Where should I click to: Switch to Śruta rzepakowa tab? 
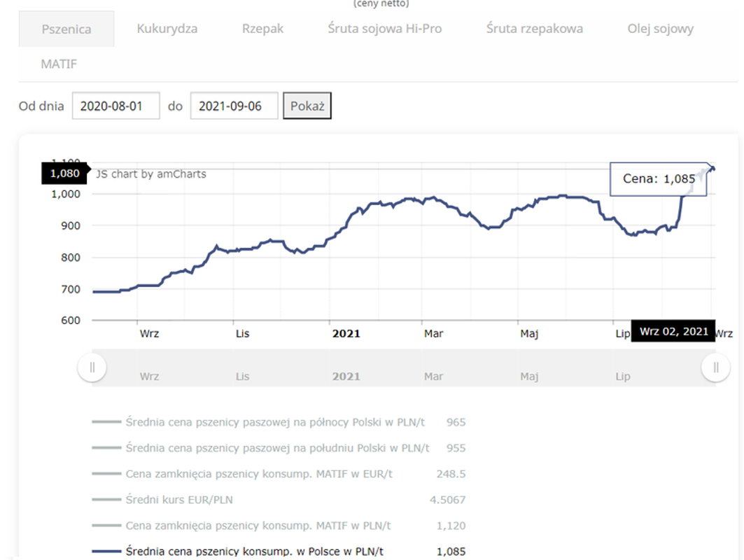point(534,29)
